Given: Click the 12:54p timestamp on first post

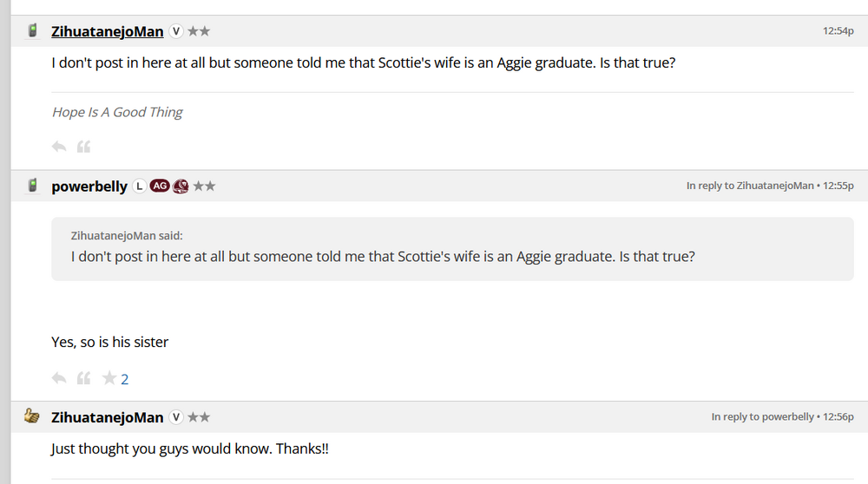Looking at the screenshot, I should 838,31.
